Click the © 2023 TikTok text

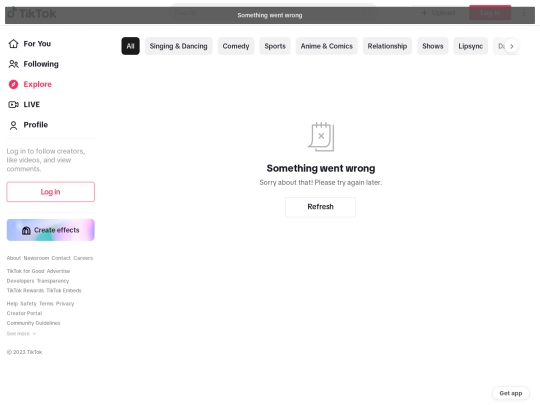[x=24, y=352]
